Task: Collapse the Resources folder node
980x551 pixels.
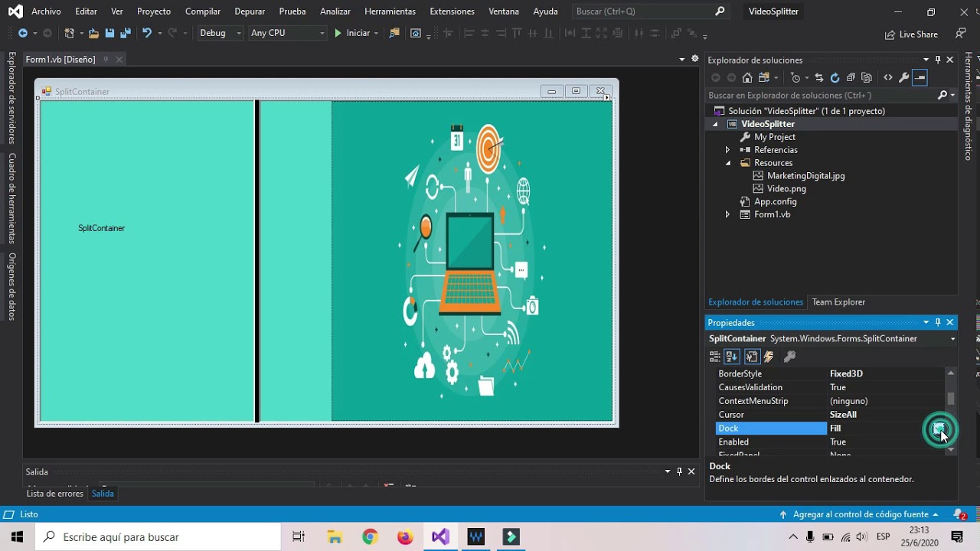Action: click(x=727, y=163)
